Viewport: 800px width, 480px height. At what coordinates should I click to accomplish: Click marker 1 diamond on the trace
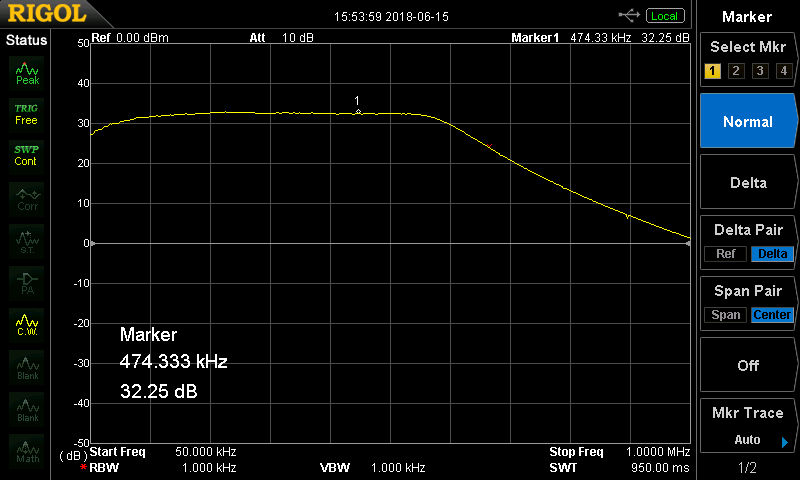358,112
